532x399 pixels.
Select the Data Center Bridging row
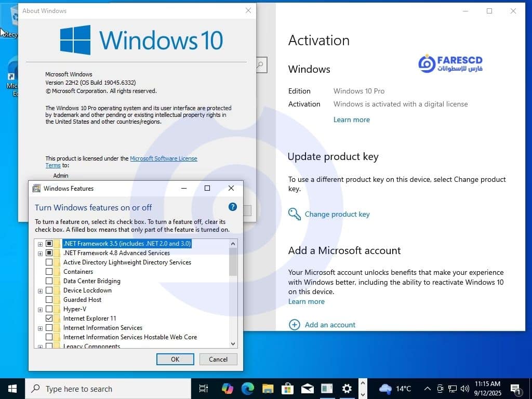[x=91, y=281]
